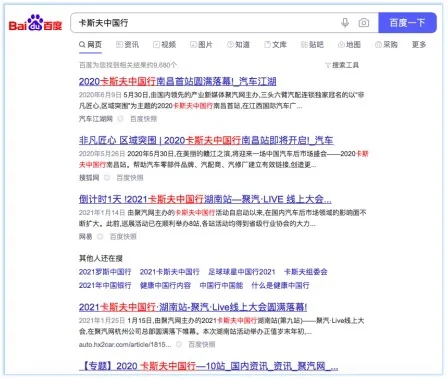Search related term 足球球星中国行2021
Viewport: 448px width, 380px height.
tap(242, 272)
